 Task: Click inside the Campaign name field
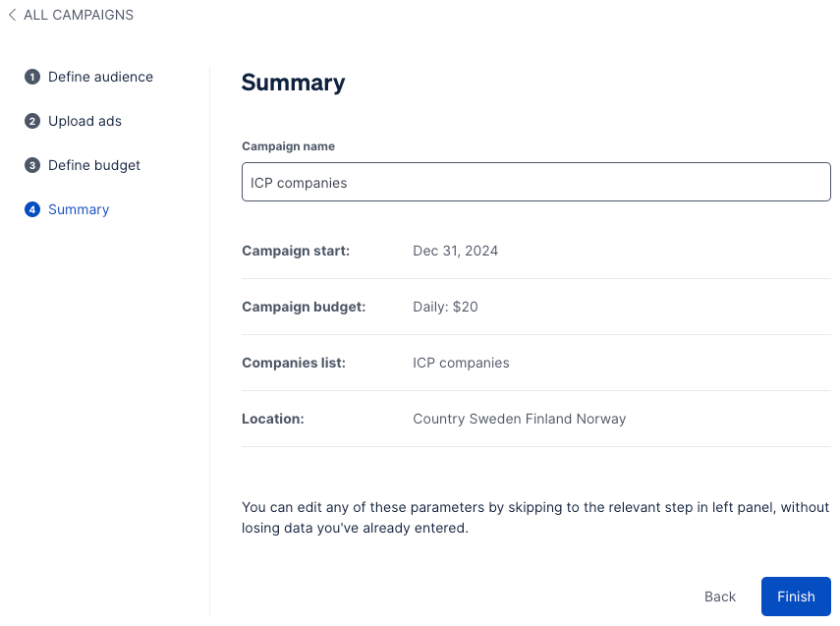tap(535, 182)
